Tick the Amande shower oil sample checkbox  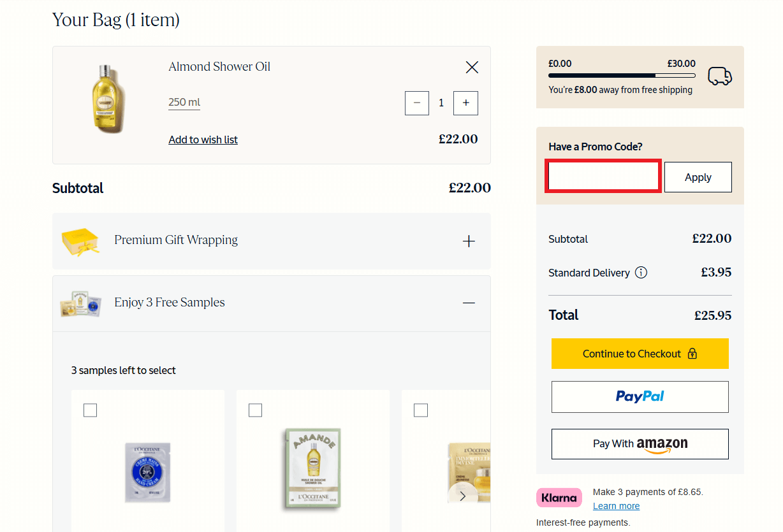(x=255, y=410)
